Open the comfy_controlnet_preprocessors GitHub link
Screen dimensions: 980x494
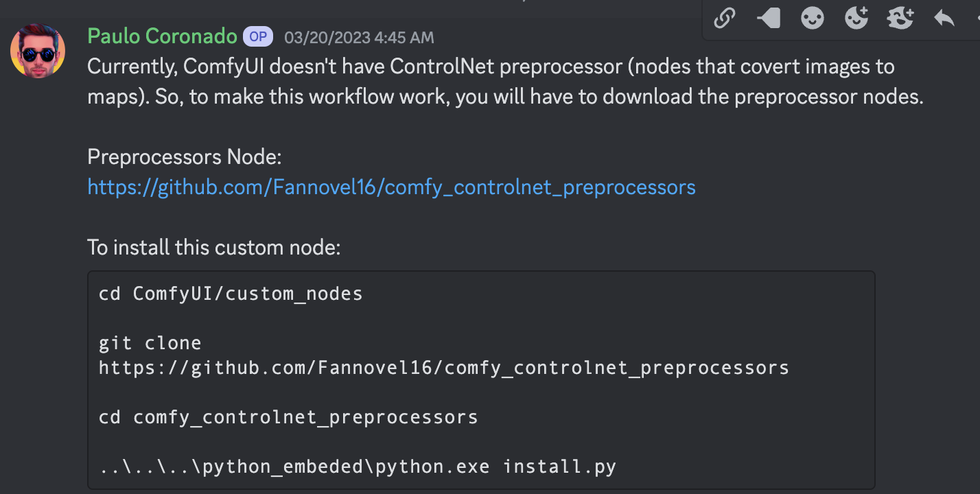click(391, 187)
